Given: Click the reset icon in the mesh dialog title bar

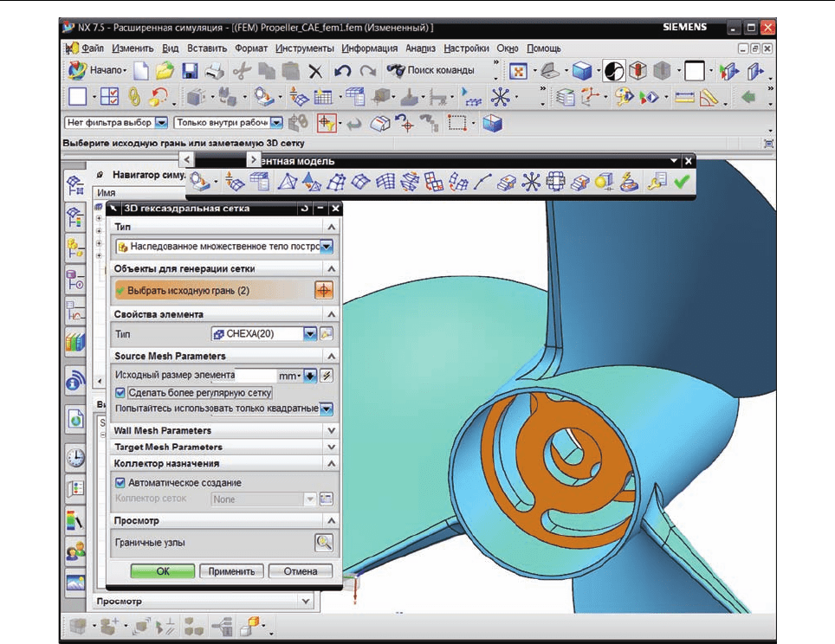Looking at the screenshot, I should pyautogui.click(x=304, y=208).
